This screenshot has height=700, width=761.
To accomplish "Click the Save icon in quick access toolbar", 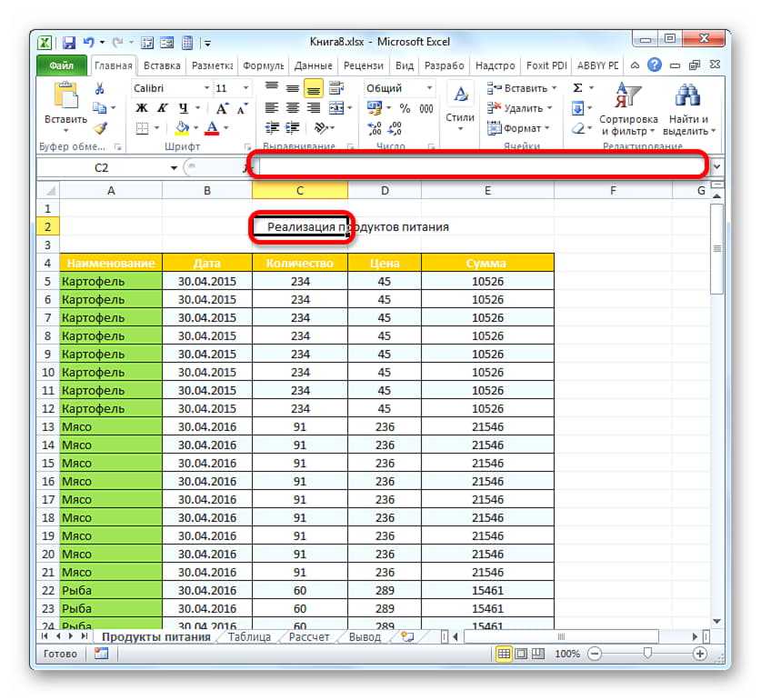I will (69, 43).
